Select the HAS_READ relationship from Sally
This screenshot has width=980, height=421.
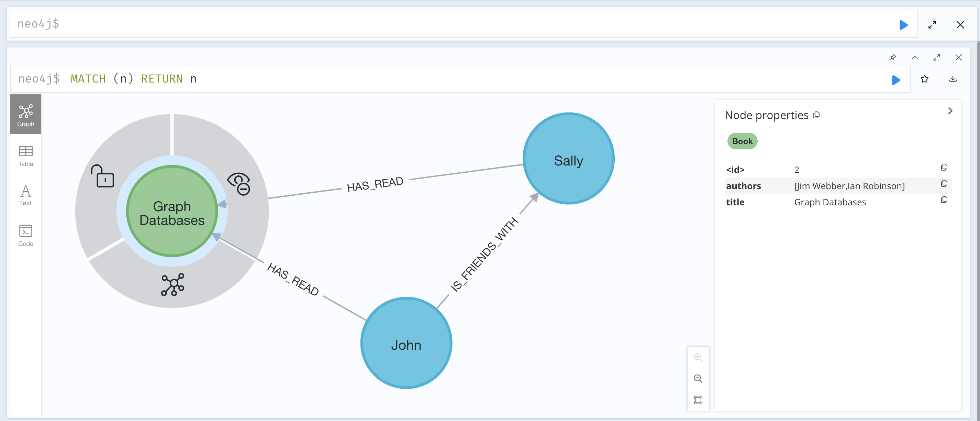click(375, 184)
